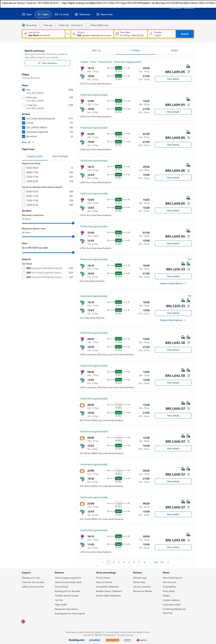Click the View summary button
The width and height of the screenshot is (216, 644).
click(x=47, y=63)
